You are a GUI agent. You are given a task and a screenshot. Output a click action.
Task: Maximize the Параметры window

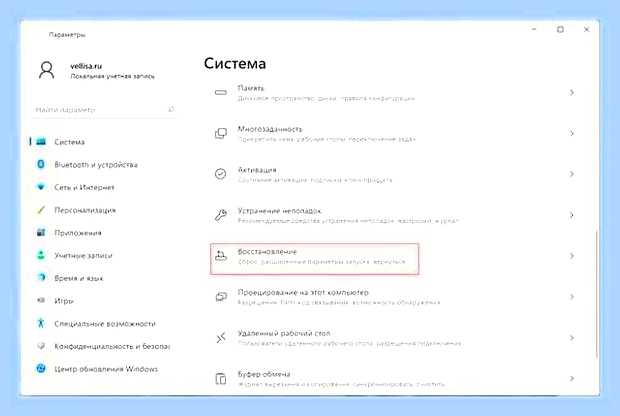(x=560, y=29)
